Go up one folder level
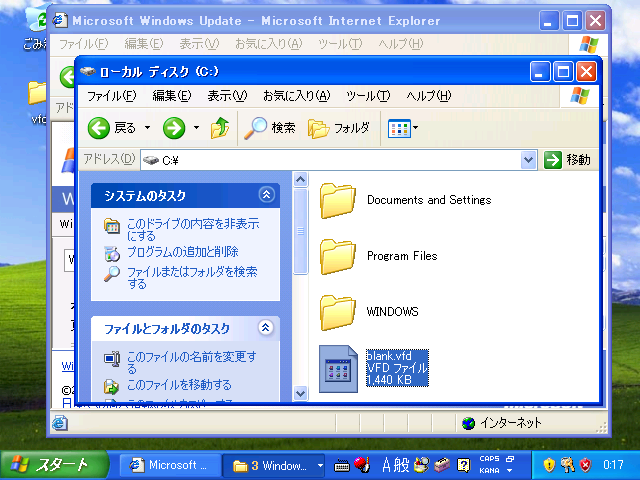Image resolution: width=640 pixels, height=480 pixels. (220, 128)
